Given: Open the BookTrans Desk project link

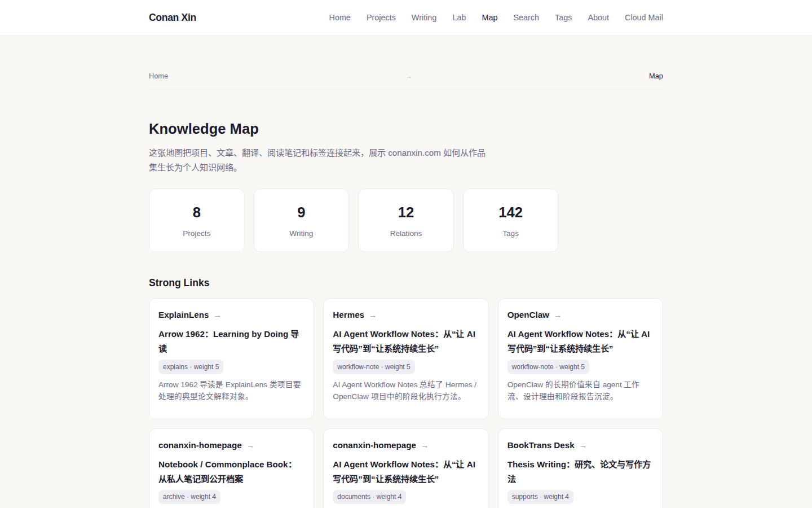Looking at the screenshot, I should [541, 445].
